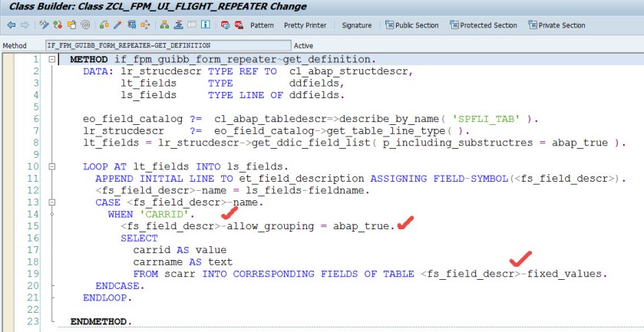Click the spiral Enhance icon

[x=85, y=25]
